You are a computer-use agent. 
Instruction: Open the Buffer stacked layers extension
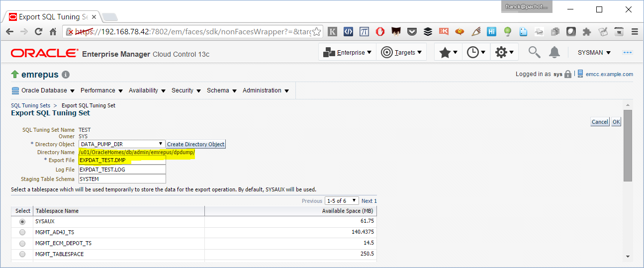coord(428,31)
